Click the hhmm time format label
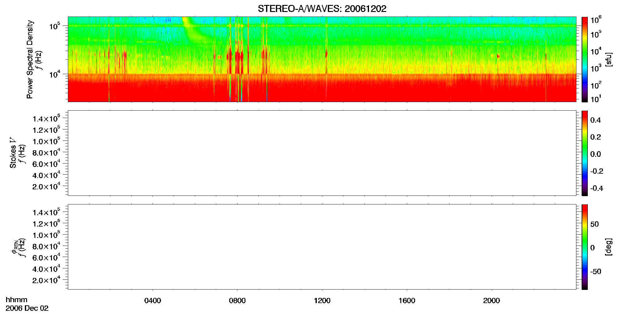644x332 pixels. 17,300
